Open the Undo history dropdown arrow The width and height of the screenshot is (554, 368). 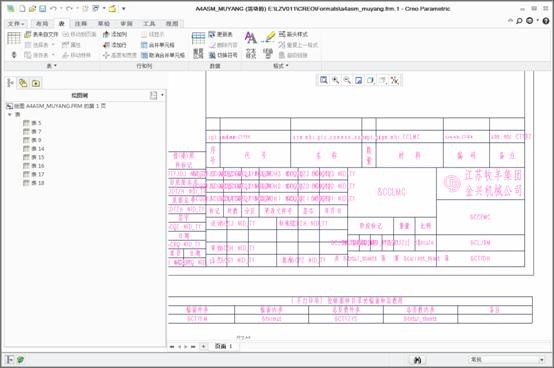point(61,8)
